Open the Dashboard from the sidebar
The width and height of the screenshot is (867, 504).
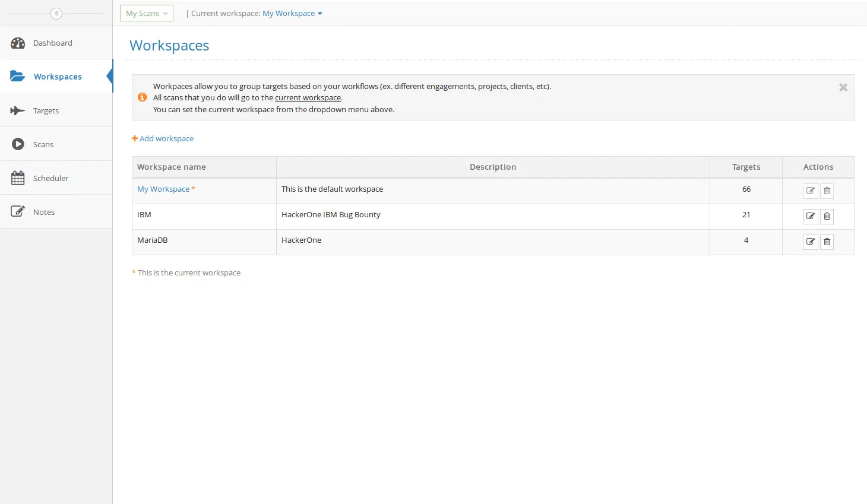tap(52, 43)
